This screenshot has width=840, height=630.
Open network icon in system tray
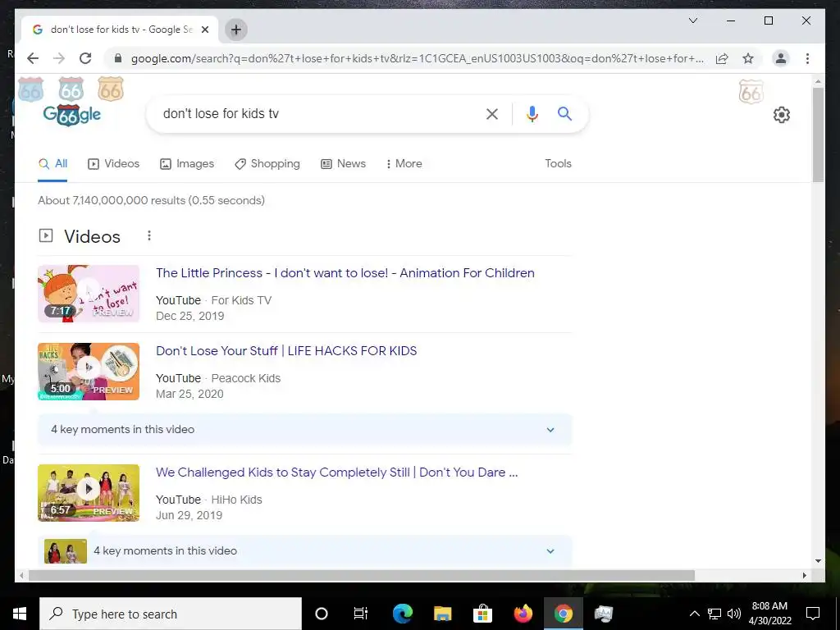(714, 614)
